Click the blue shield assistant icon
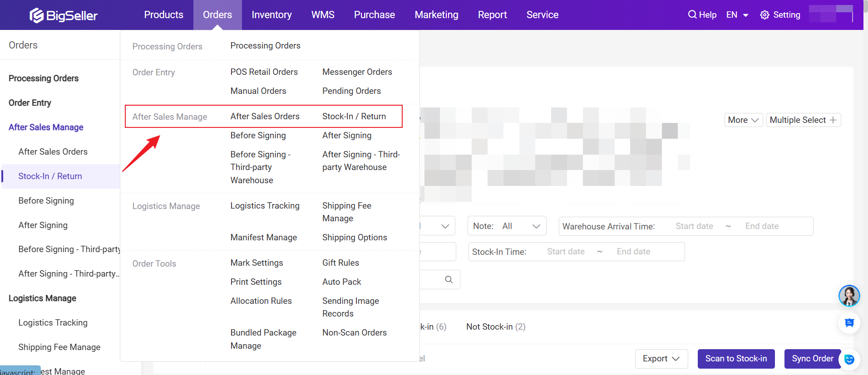The image size is (868, 375). tap(849, 359)
